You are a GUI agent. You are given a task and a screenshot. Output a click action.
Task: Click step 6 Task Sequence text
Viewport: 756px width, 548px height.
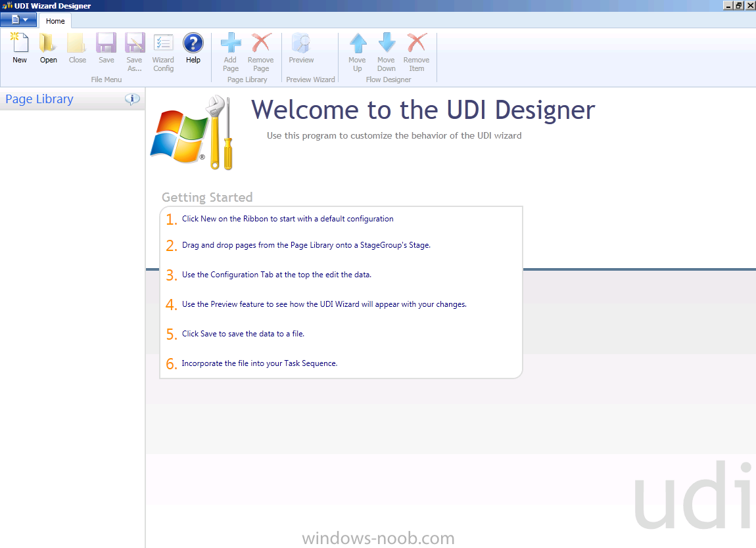click(260, 363)
